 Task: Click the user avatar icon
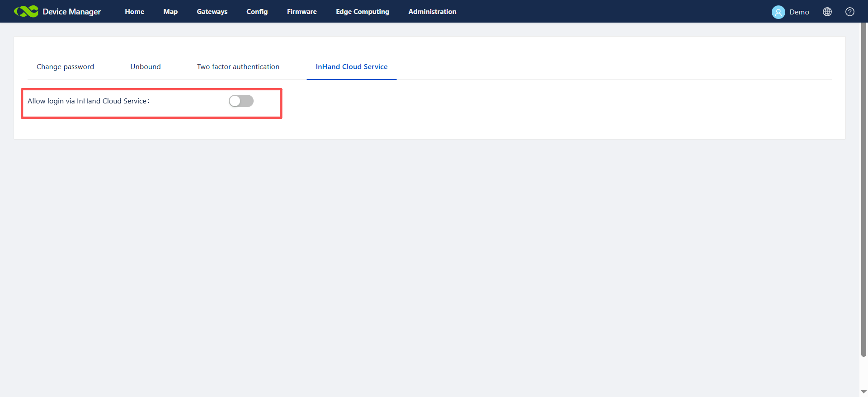click(778, 12)
